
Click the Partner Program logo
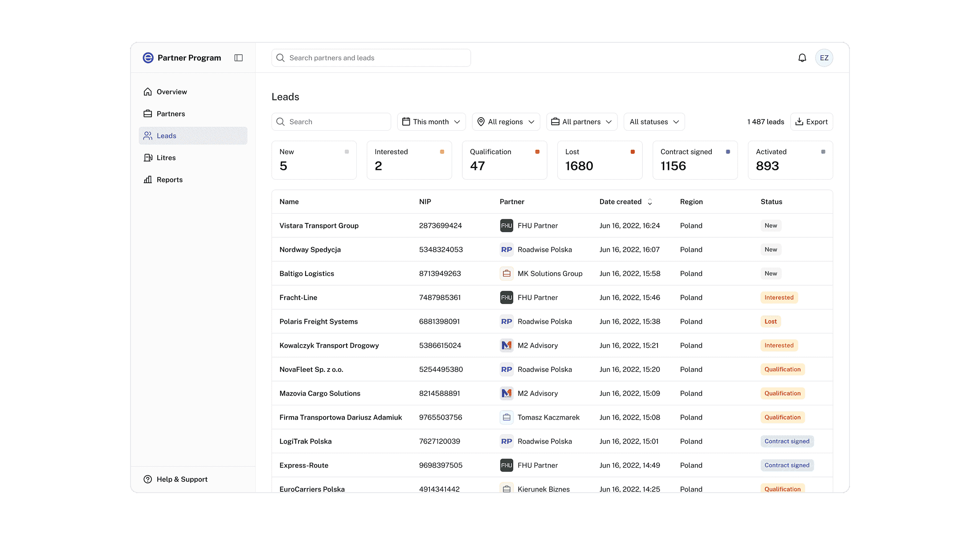click(148, 58)
